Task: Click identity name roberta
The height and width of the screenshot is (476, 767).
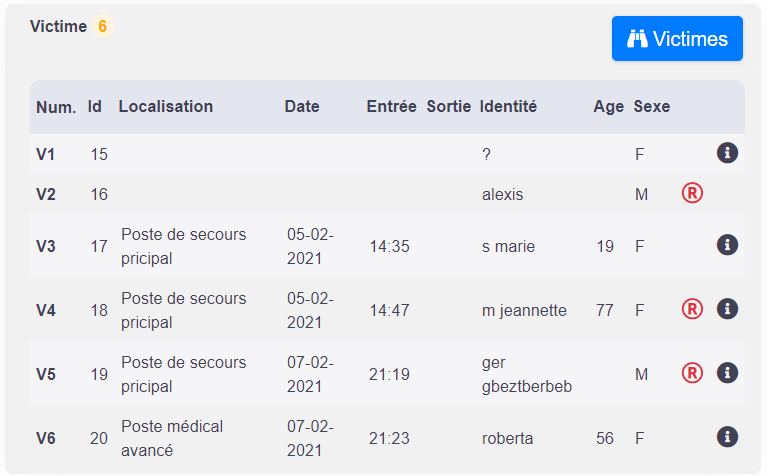Action: [507, 438]
